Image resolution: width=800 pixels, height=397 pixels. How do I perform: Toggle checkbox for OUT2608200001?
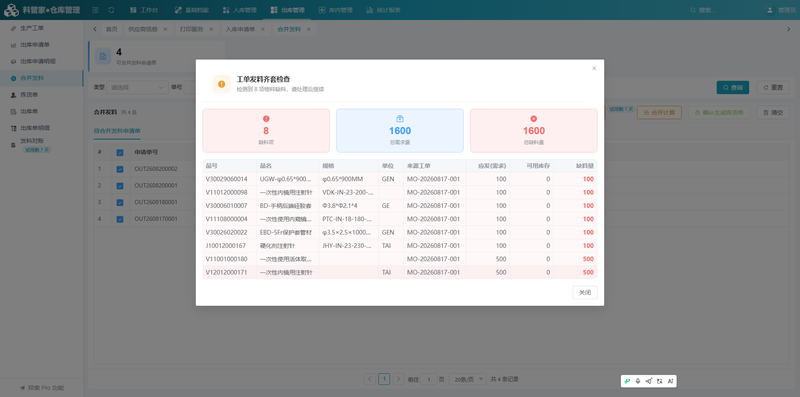[120, 185]
